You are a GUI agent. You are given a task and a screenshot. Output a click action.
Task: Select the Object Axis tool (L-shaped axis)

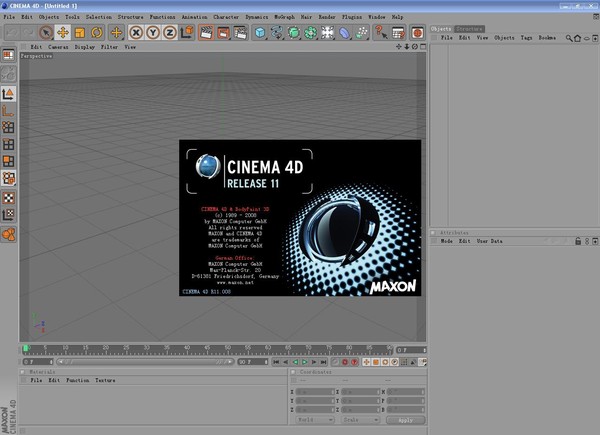click(8, 111)
